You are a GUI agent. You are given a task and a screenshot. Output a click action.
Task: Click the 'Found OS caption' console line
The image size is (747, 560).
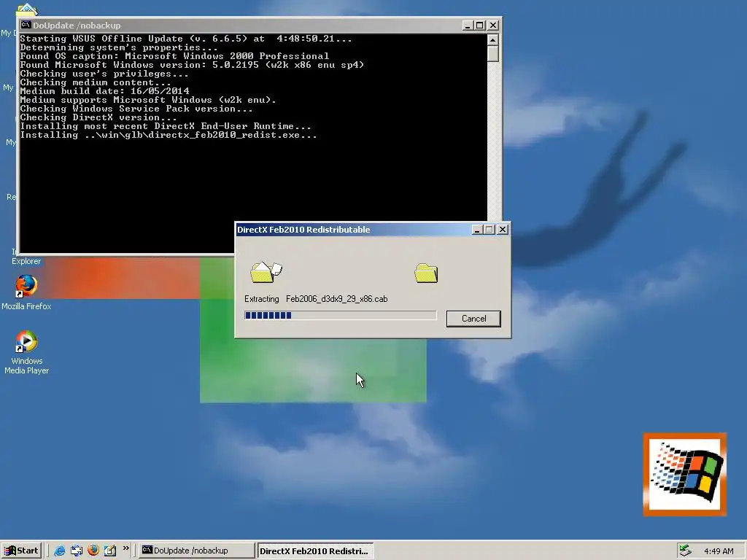click(174, 56)
